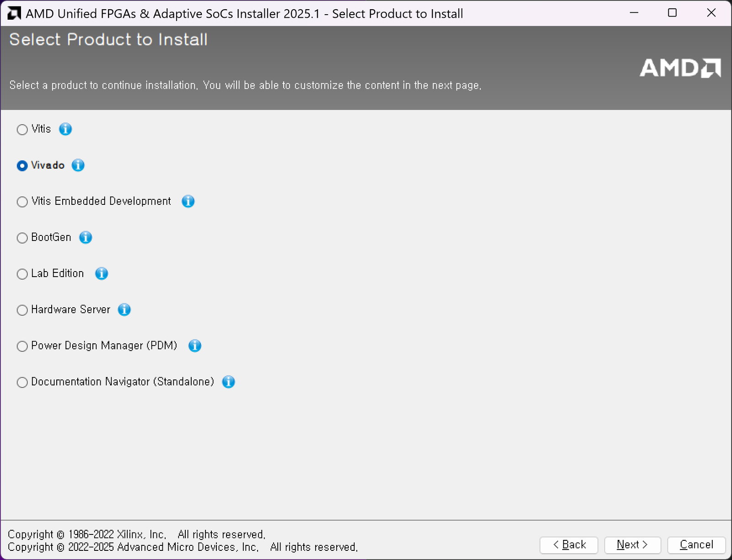This screenshot has height=560, width=732.
Task: Choose Documentation Navigator (Standalone)
Action: [22, 383]
